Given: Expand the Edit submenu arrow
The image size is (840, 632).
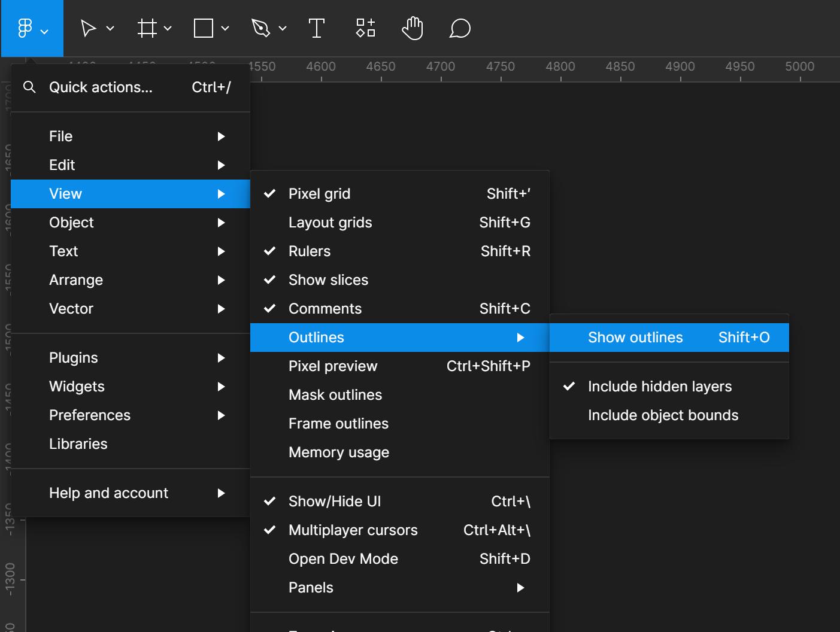Looking at the screenshot, I should pyautogui.click(x=221, y=165).
